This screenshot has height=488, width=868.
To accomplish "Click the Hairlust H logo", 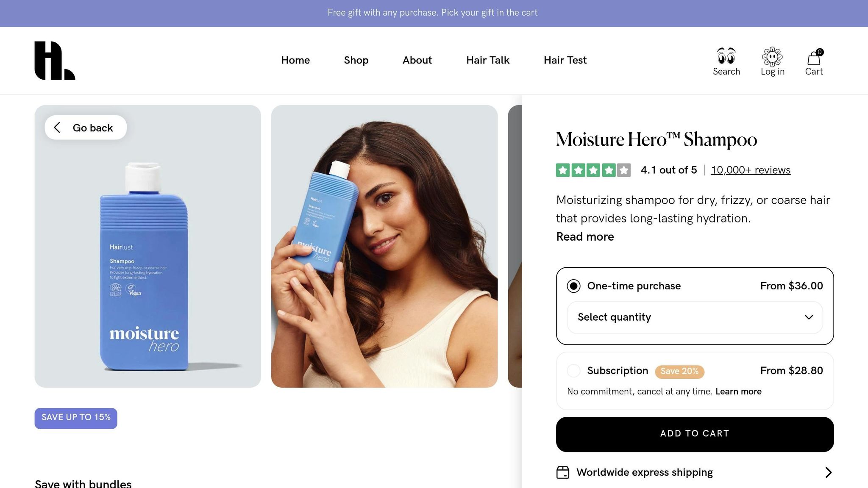I will (x=55, y=61).
